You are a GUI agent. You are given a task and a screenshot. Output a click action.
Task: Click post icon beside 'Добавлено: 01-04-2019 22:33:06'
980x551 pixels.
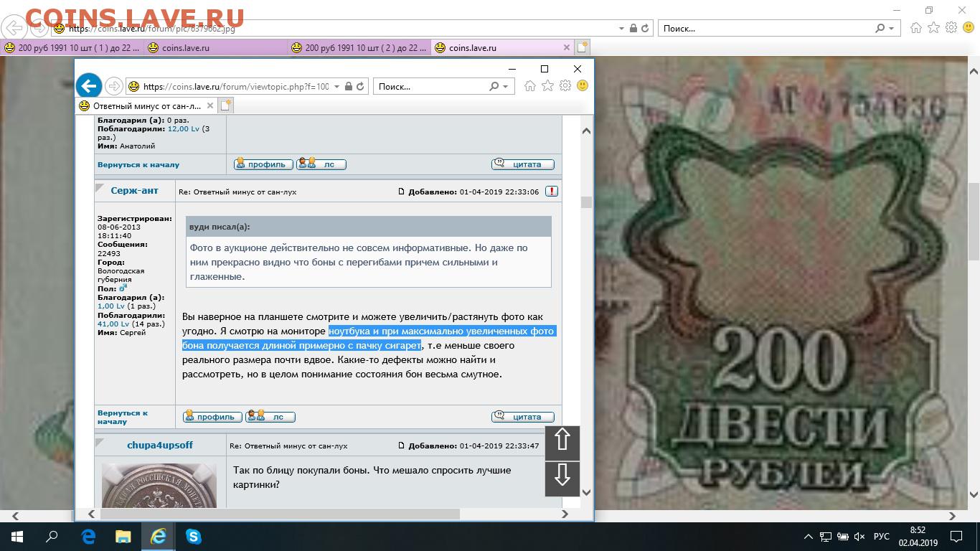tap(402, 192)
